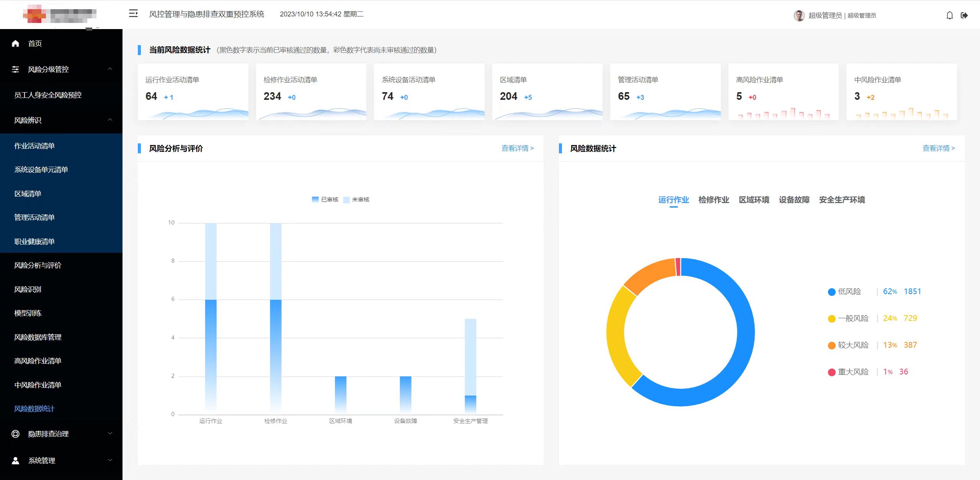The width and height of the screenshot is (980, 480).
Task: Open 职业健康清单 sidebar item
Action: pyautogui.click(x=61, y=241)
